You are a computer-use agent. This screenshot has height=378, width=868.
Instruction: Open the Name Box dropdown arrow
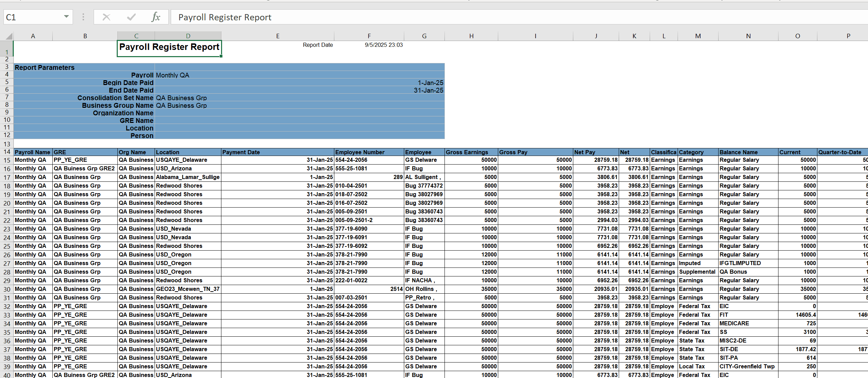tap(66, 17)
